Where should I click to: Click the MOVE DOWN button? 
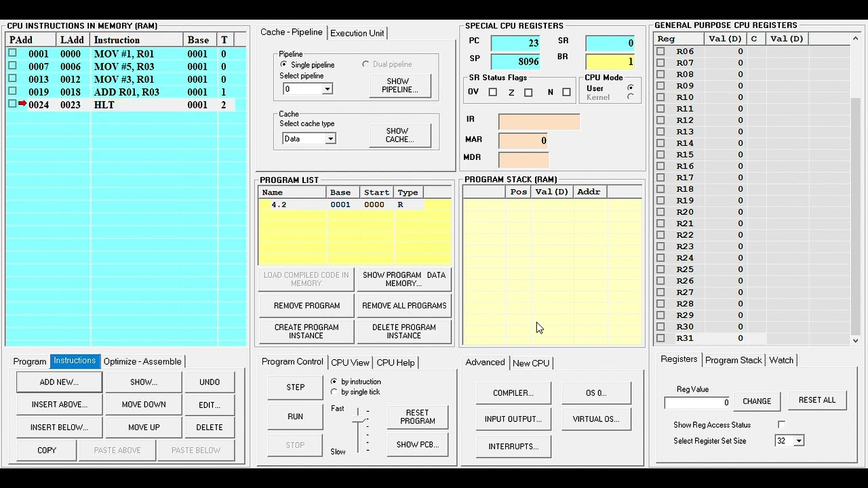(x=144, y=405)
